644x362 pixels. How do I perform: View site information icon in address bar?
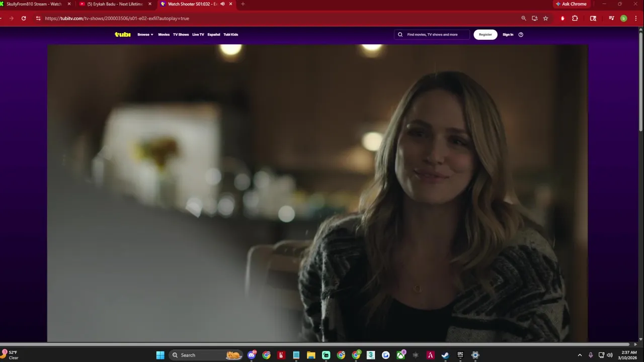point(38,19)
